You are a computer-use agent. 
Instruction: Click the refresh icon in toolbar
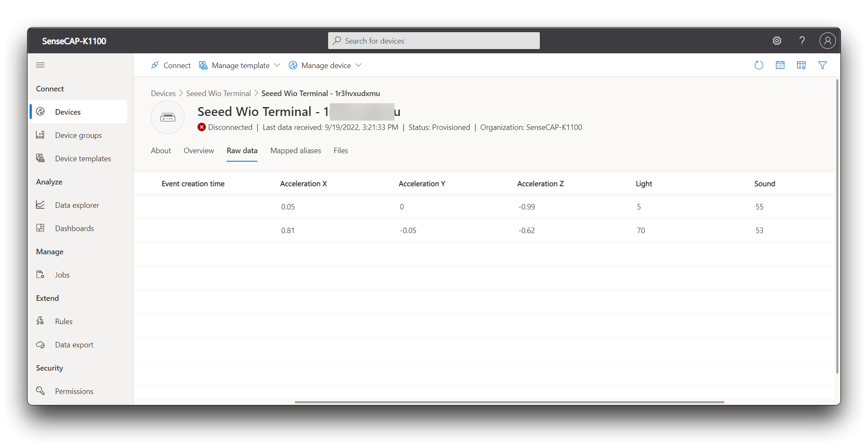pyautogui.click(x=759, y=65)
